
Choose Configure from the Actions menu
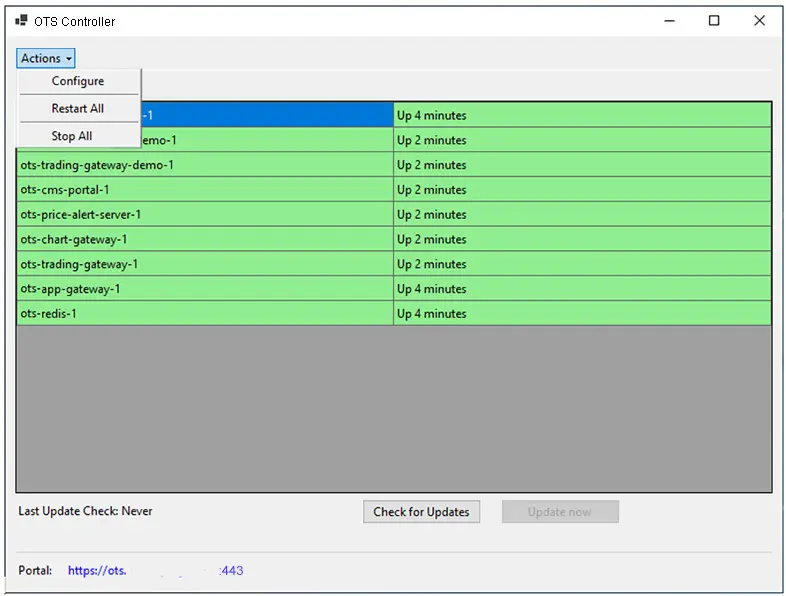[78, 82]
